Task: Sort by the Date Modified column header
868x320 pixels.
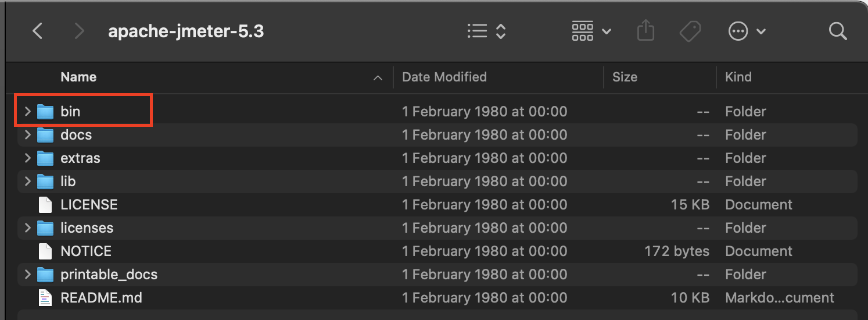Action: tap(444, 77)
